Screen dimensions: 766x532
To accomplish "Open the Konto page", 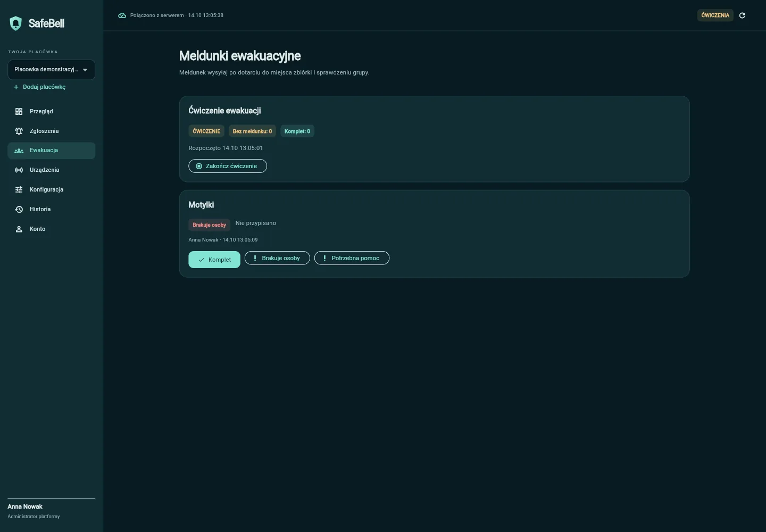I will point(51,229).
